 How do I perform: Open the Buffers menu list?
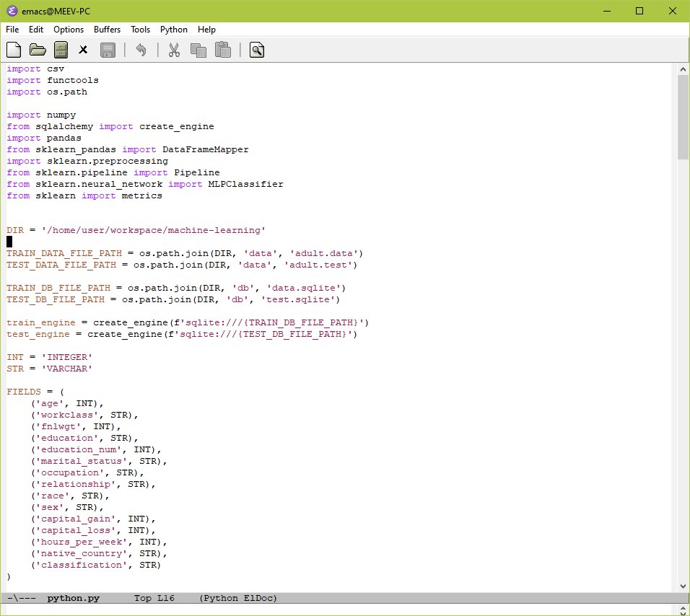click(107, 30)
